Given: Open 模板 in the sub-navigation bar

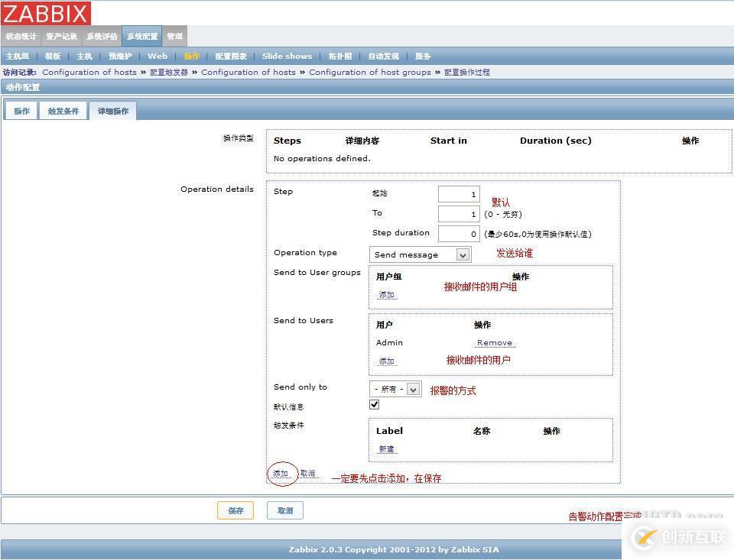Looking at the screenshot, I should [x=52, y=56].
